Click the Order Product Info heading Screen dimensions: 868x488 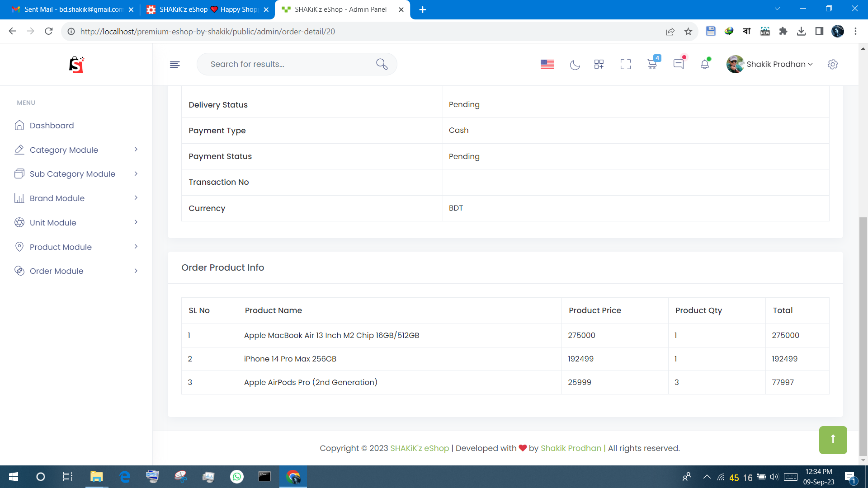(x=222, y=267)
